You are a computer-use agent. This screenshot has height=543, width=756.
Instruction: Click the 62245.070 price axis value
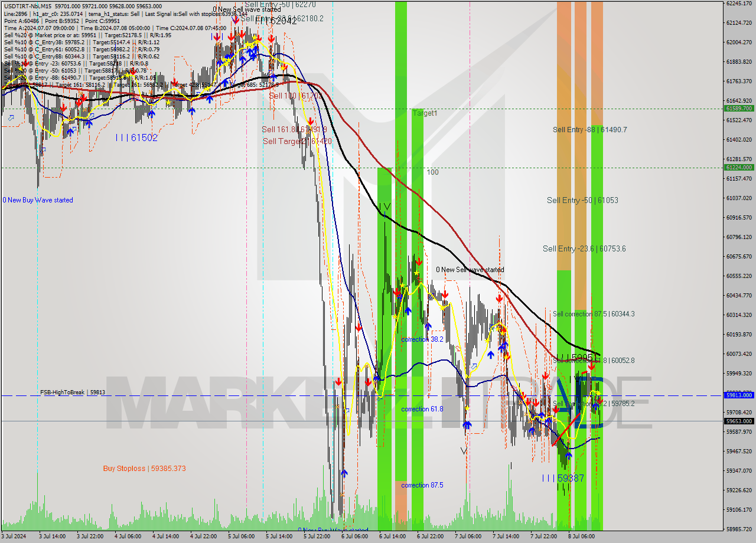coord(739,4)
